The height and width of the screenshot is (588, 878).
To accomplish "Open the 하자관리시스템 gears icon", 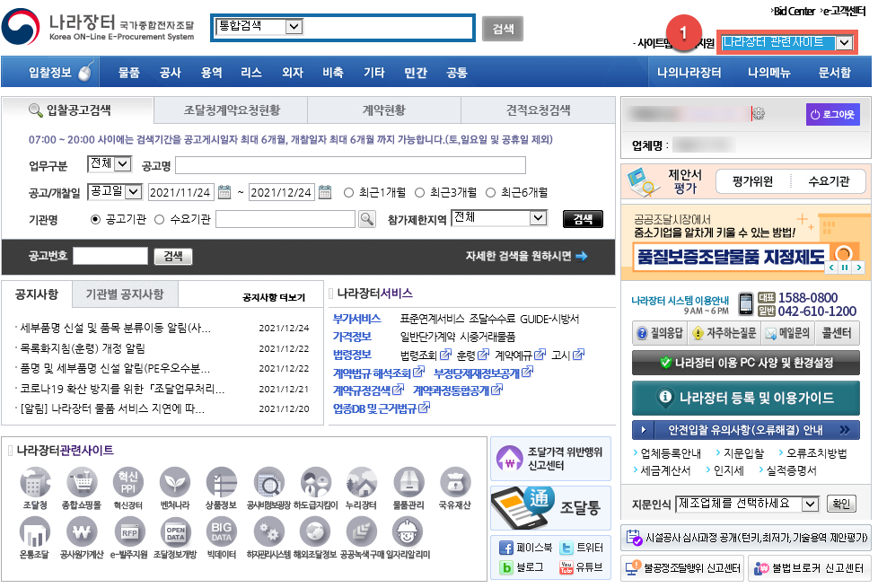I will click(268, 531).
